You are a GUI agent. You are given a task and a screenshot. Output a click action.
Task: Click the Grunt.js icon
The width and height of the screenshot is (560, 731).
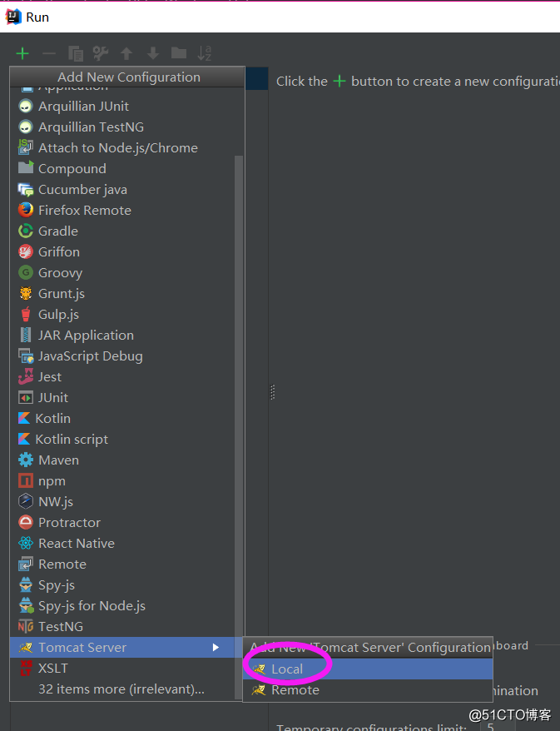pos(26,293)
